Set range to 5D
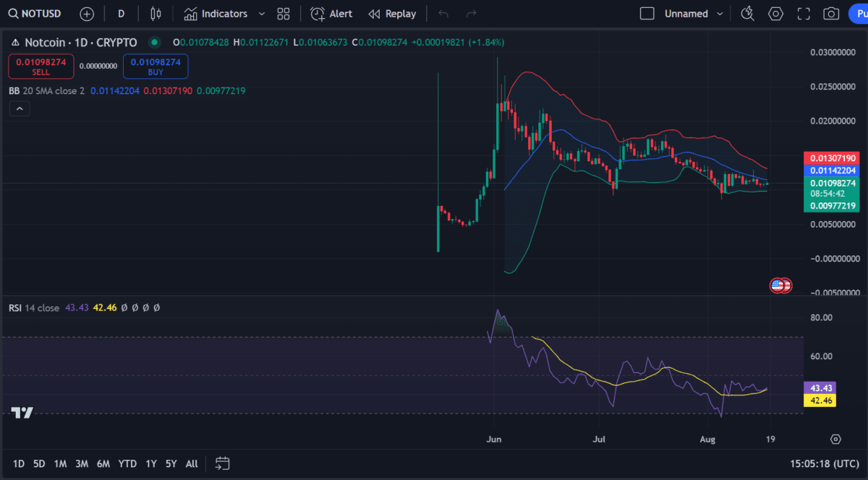 (39, 463)
